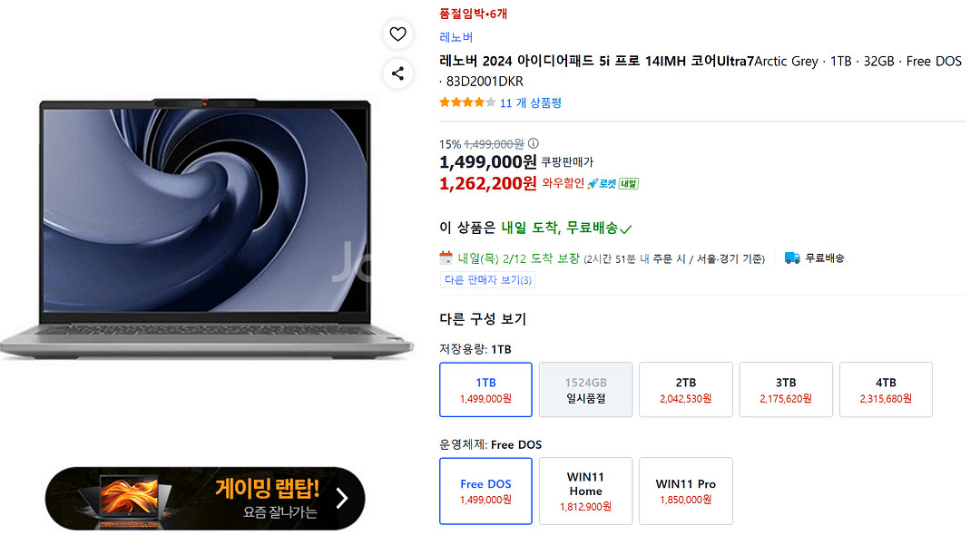The image size is (980, 535).
Task: Click the share icon
Action: [x=397, y=73]
